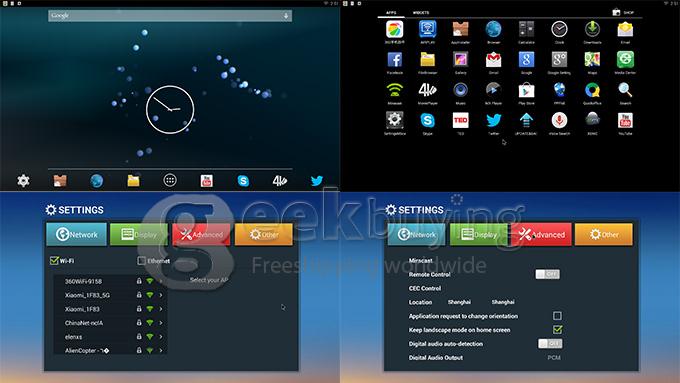Select the elenxs network name

click(x=73, y=337)
